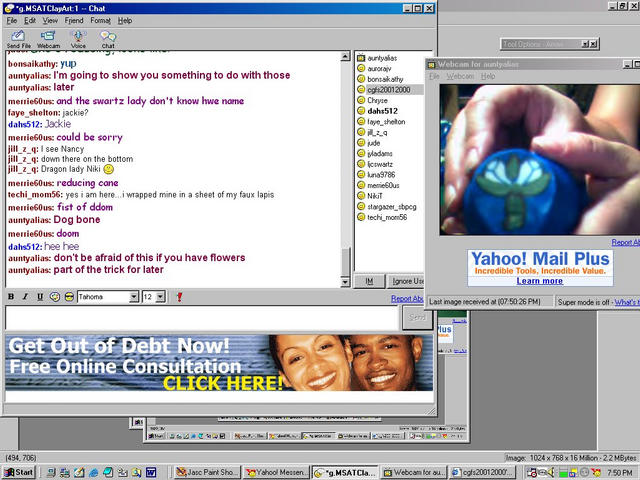Select faye_shelton in the user list
This screenshot has height=480, width=640.
click(386, 122)
